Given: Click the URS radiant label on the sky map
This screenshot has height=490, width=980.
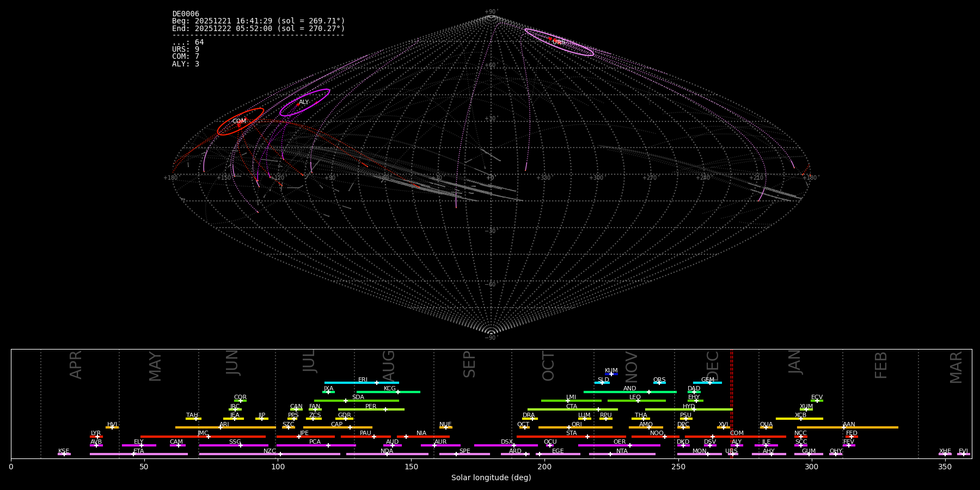Looking at the screenshot, I should [559, 42].
